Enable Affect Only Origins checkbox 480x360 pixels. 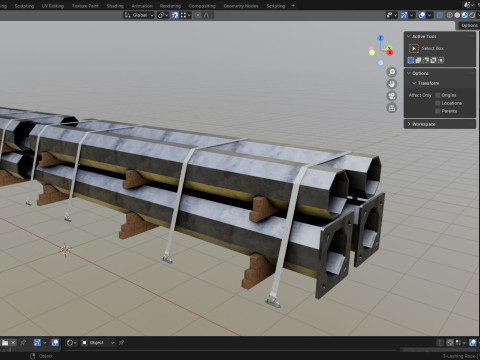pos(438,95)
